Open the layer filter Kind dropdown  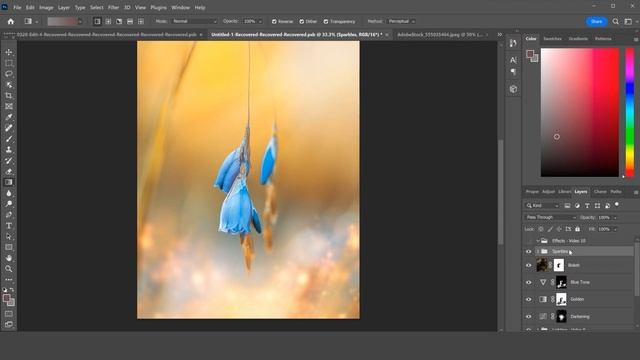542,205
